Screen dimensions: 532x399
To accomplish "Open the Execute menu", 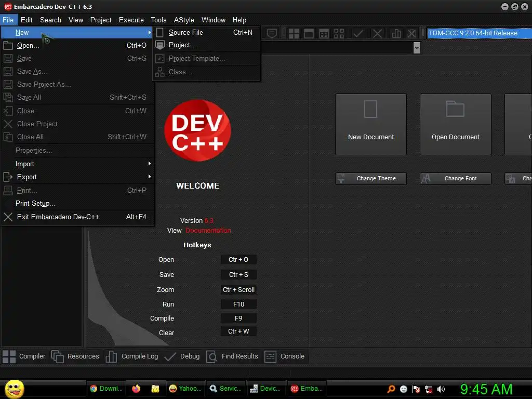I will tap(131, 20).
